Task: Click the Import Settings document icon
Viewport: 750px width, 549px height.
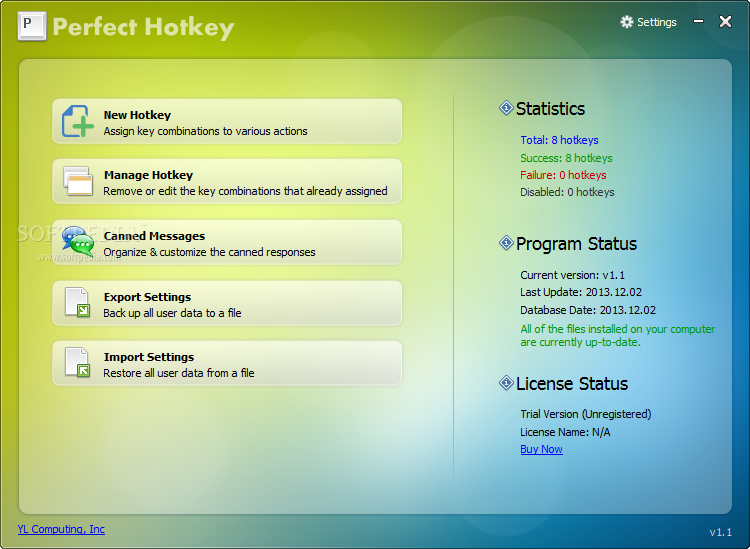Action: tap(78, 363)
